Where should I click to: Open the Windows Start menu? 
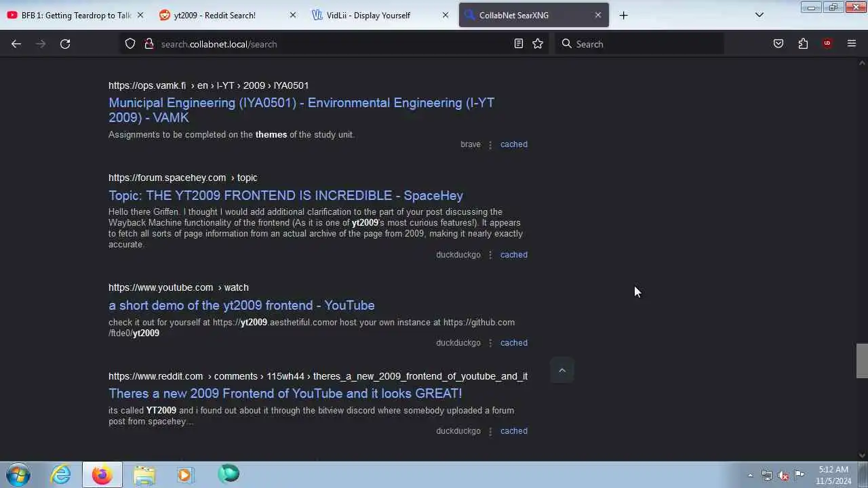(x=18, y=474)
